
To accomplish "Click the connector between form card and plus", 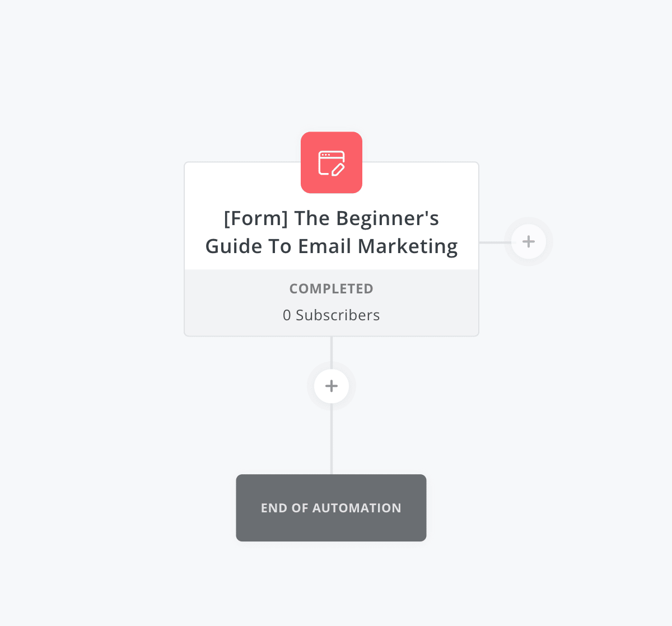I will coord(332,352).
